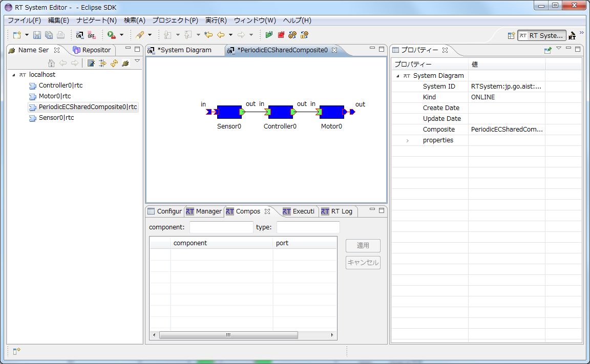Click the component text input field
The image size is (590, 364).
(x=221, y=227)
